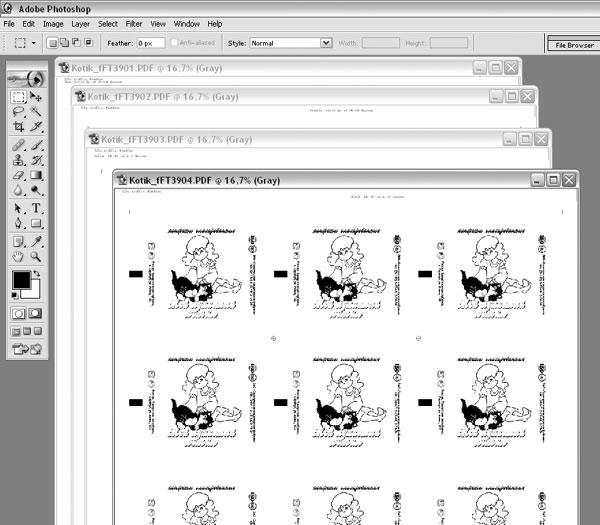The width and height of the screenshot is (600, 525).
Task: Enable Add to selection mode
Action: 65,43
